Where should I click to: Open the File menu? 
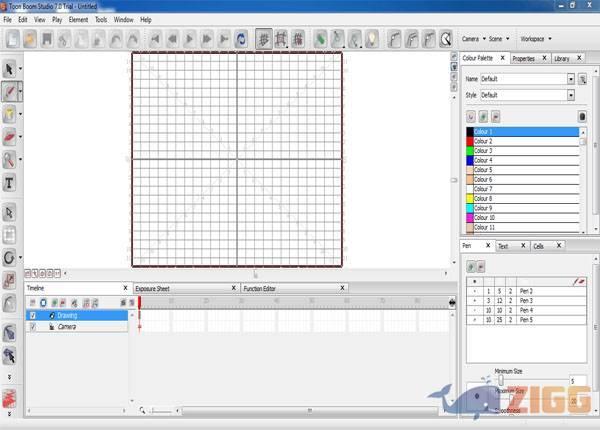[7, 20]
